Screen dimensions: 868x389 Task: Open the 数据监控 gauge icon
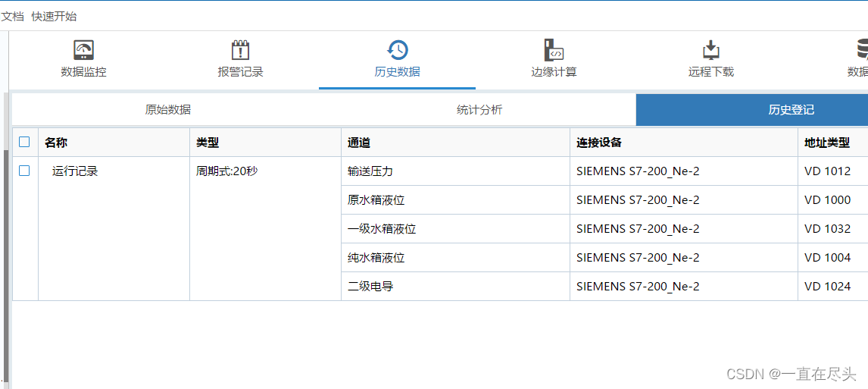83,50
